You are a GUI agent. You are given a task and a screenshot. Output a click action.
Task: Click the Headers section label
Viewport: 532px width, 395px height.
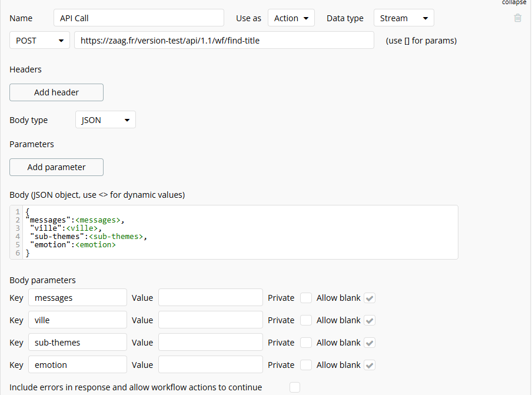tap(25, 69)
